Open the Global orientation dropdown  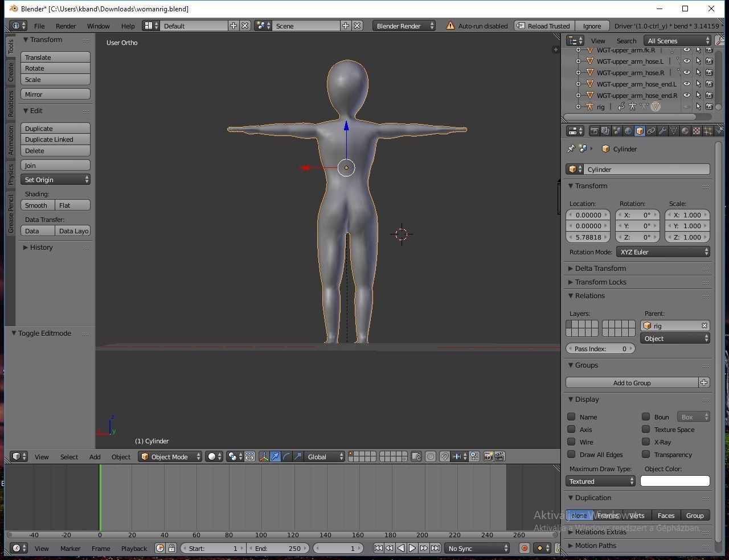point(325,456)
